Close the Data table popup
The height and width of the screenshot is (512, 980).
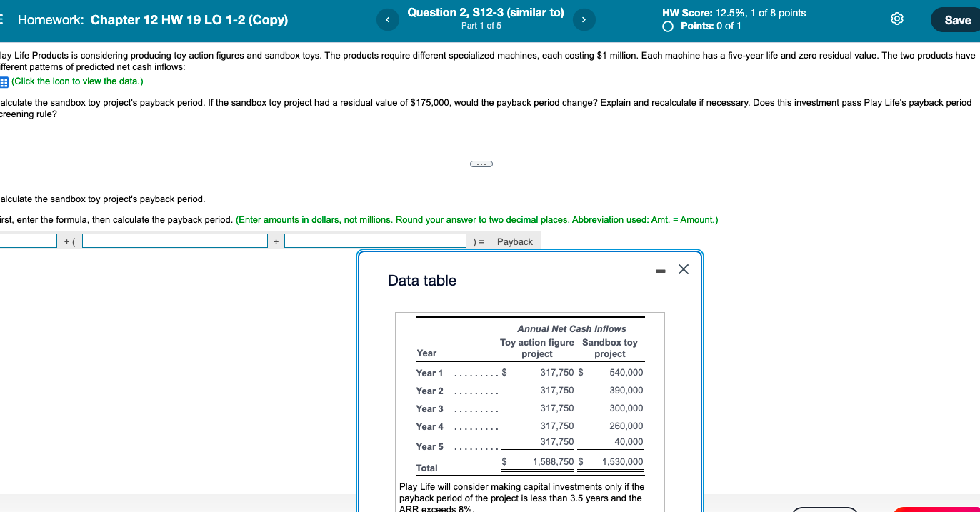[x=683, y=269]
